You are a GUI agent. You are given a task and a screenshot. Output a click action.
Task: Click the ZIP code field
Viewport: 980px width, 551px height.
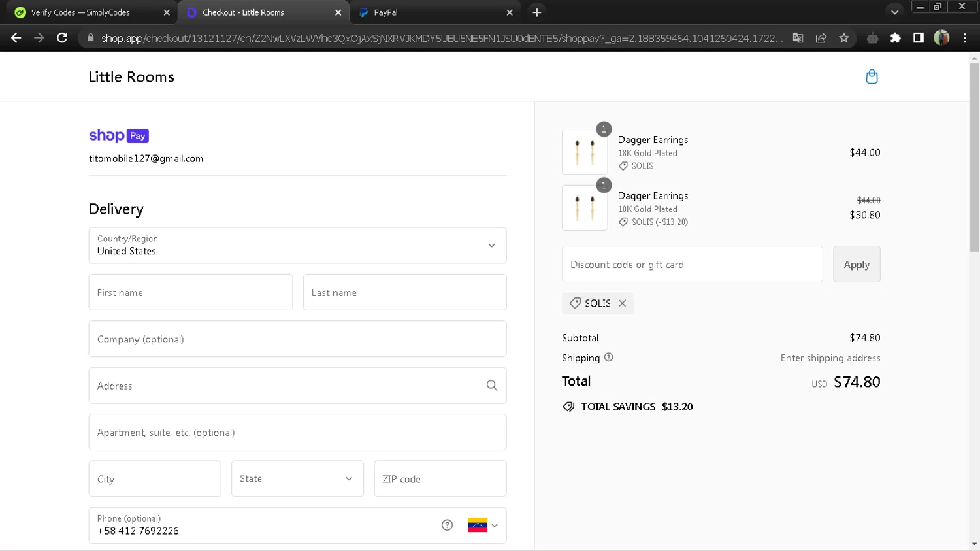(x=440, y=478)
